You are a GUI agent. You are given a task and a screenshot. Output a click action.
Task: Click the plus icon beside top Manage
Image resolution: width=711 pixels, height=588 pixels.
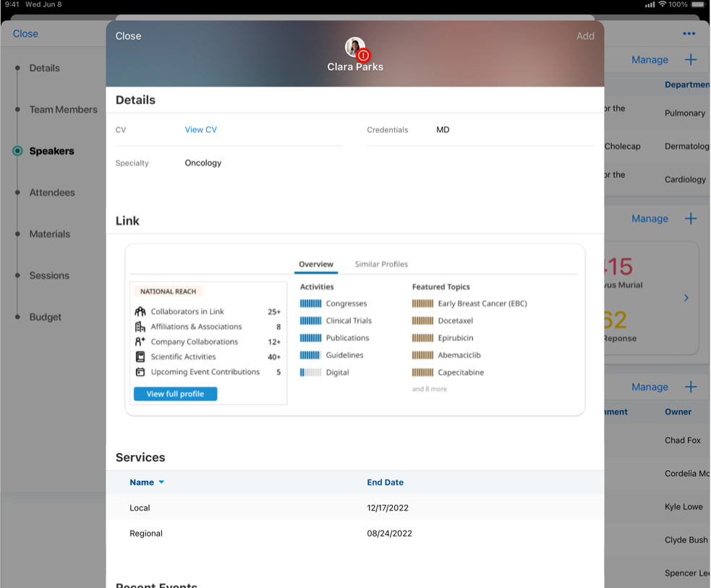click(691, 60)
